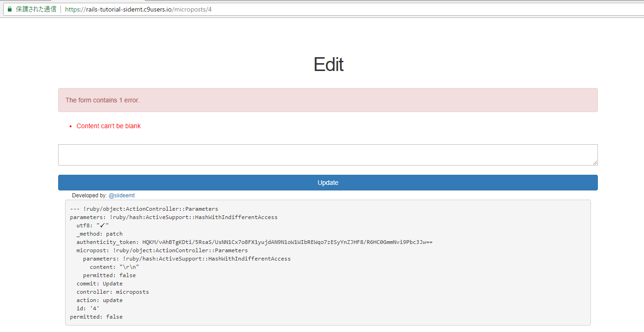Click the blue Update button
This screenshot has width=644, height=332.
328,183
